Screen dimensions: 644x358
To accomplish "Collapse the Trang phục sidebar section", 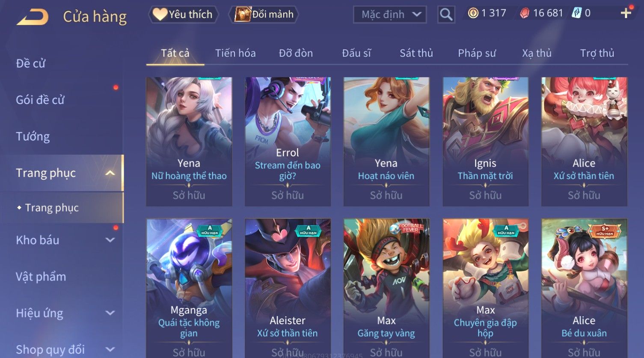I will pos(110,173).
